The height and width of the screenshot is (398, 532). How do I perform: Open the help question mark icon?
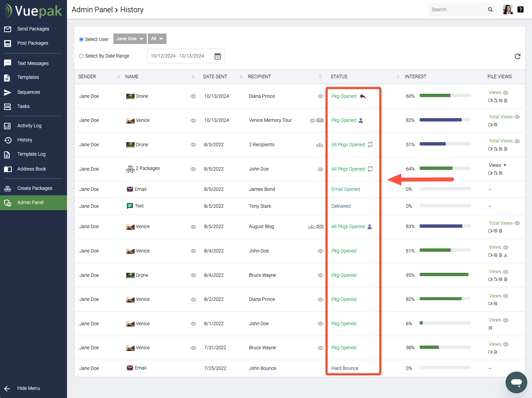(x=520, y=9)
